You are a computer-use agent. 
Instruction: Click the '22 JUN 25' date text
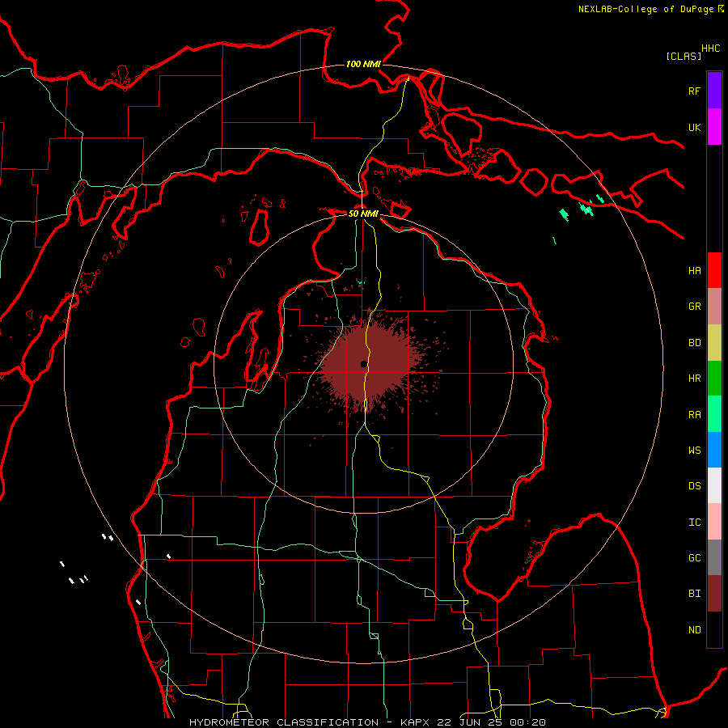coord(472,722)
